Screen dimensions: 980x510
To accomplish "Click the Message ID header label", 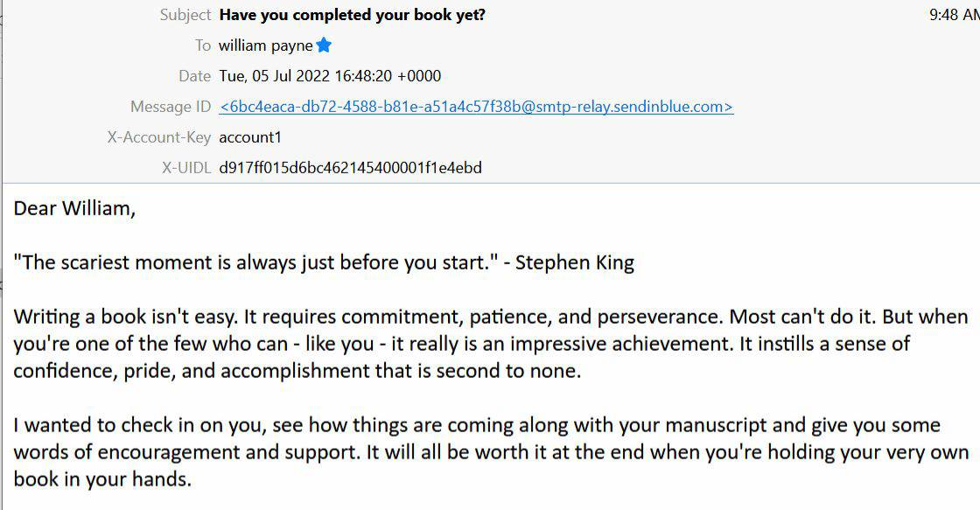I will pos(171,107).
